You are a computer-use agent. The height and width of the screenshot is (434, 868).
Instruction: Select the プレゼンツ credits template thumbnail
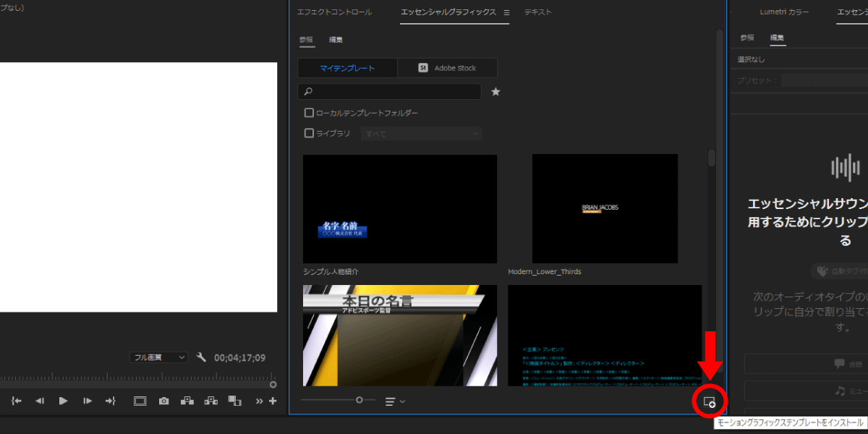coord(605,335)
